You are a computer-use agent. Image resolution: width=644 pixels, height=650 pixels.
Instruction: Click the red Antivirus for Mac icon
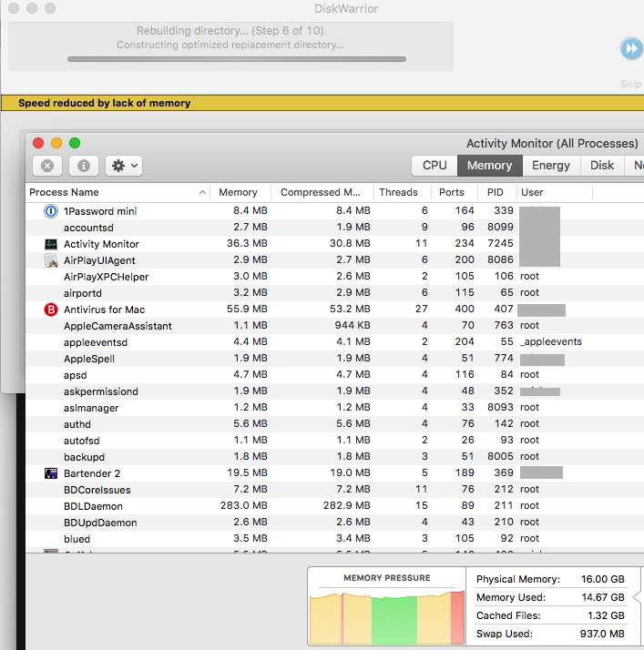tap(51, 310)
